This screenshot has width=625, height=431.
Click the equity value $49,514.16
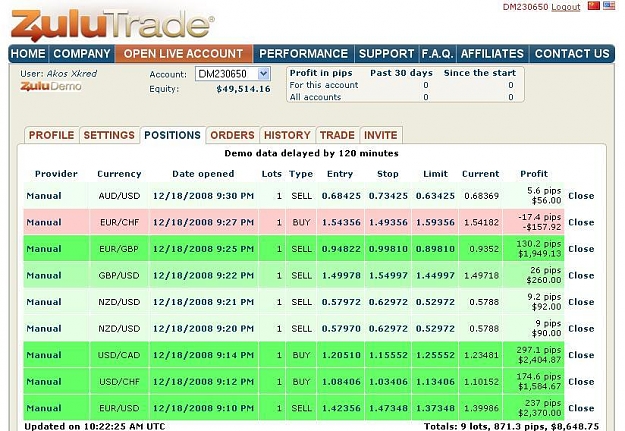tap(243, 89)
